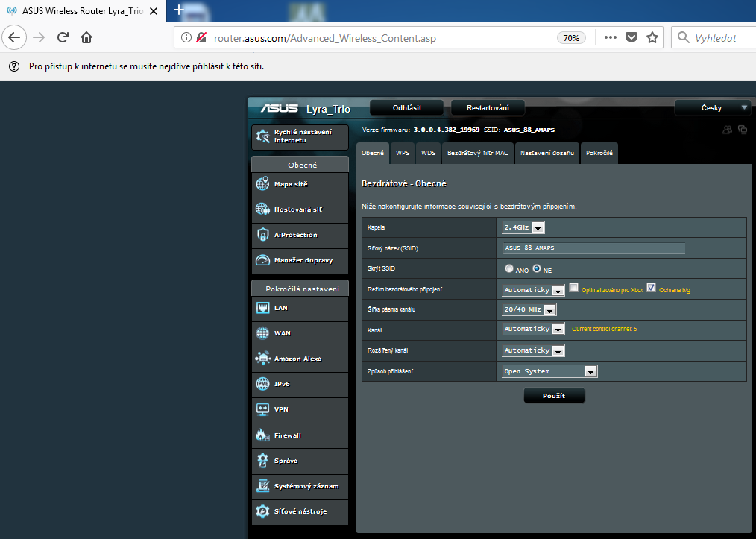Click the browser address bar URL
Image resolution: width=756 pixels, height=539 pixels.
[324, 38]
